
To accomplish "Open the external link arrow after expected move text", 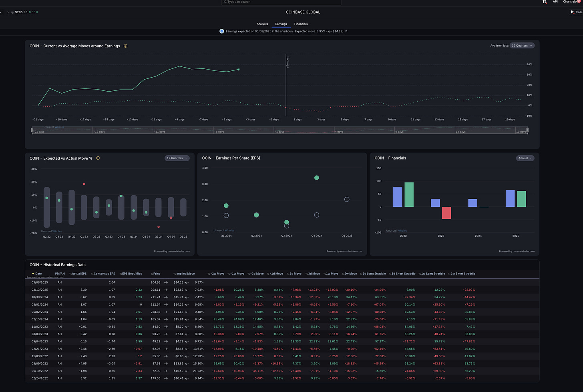I will (x=346, y=31).
